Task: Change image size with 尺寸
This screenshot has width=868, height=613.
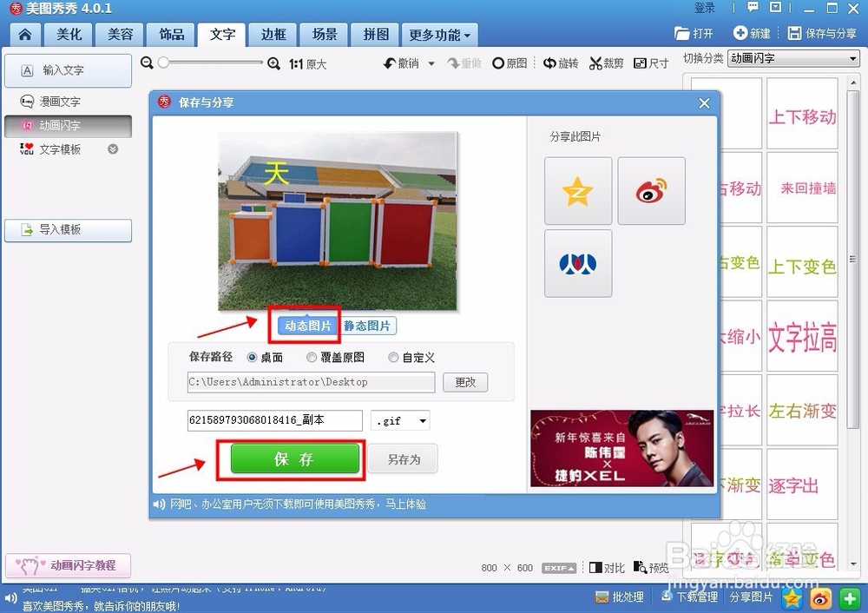Action: coord(650,63)
